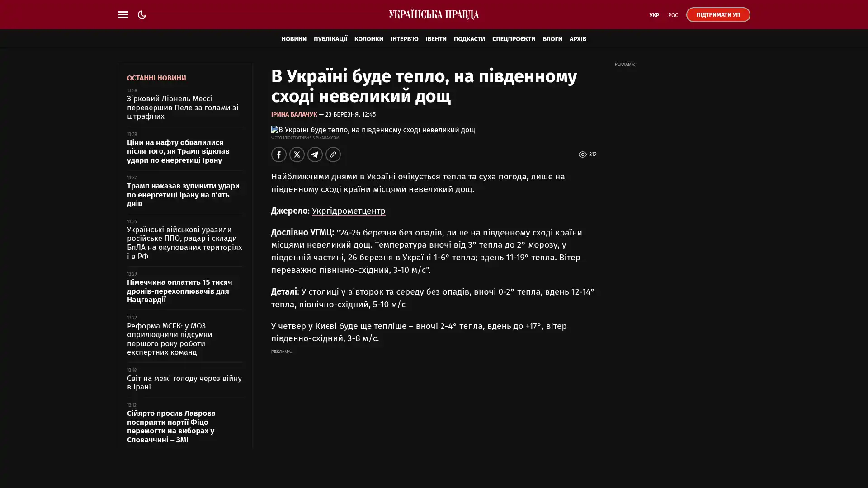
Task: Click the Українська правда logo
Action: pos(434,14)
